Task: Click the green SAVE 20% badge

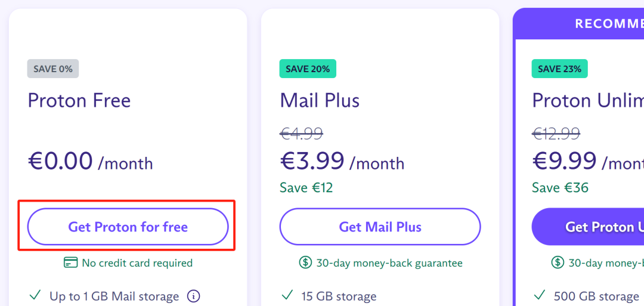Action: (x=308, y=69)
